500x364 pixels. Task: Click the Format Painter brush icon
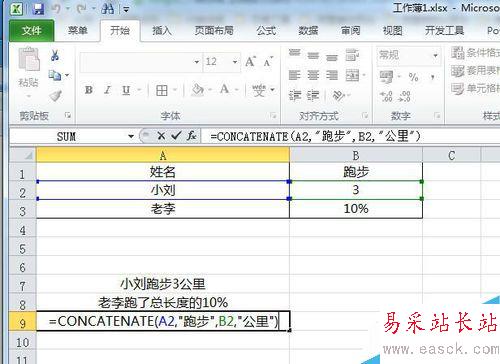(55, 96)
